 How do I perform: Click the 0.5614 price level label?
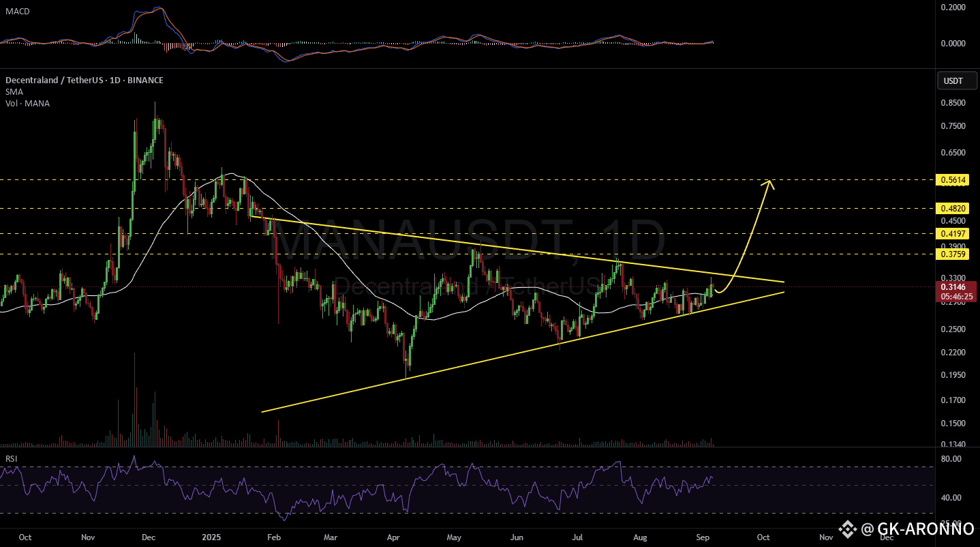[x=953, y=180]
